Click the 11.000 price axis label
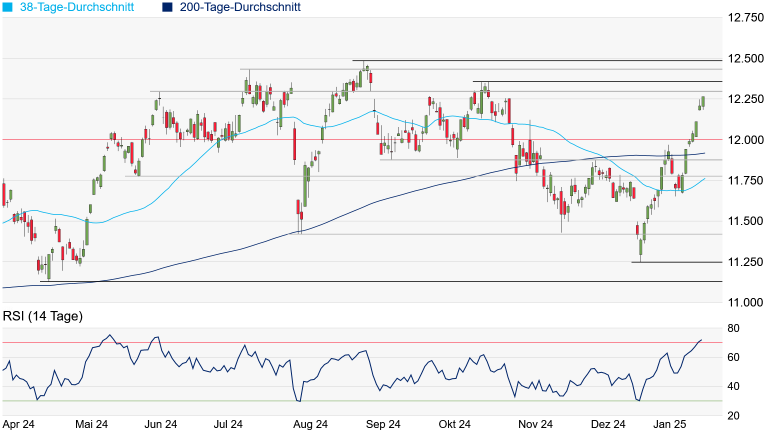The width and height of the screenshot is (765, 430). pyautogui.click(x=745, y=302)
